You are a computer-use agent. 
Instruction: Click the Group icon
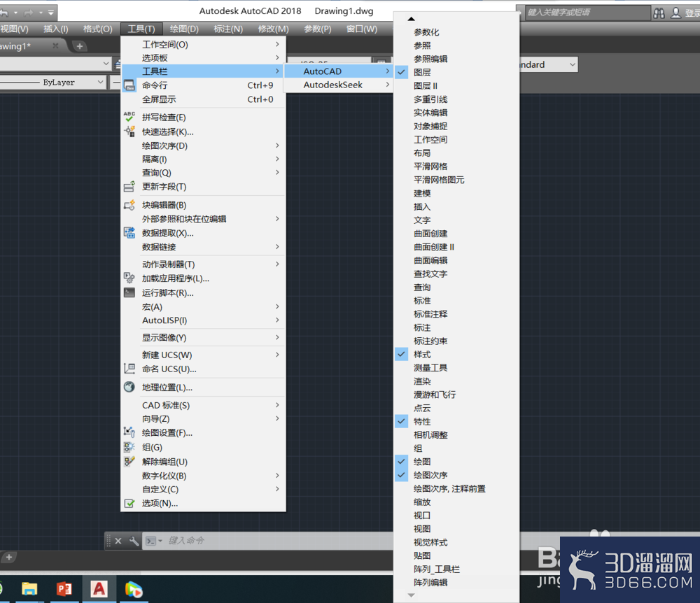[x=129, y=447]
